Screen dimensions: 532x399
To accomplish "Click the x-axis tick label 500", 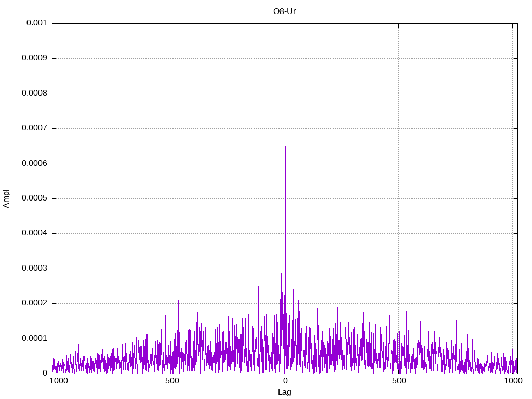I will click(x=399, y=381).
